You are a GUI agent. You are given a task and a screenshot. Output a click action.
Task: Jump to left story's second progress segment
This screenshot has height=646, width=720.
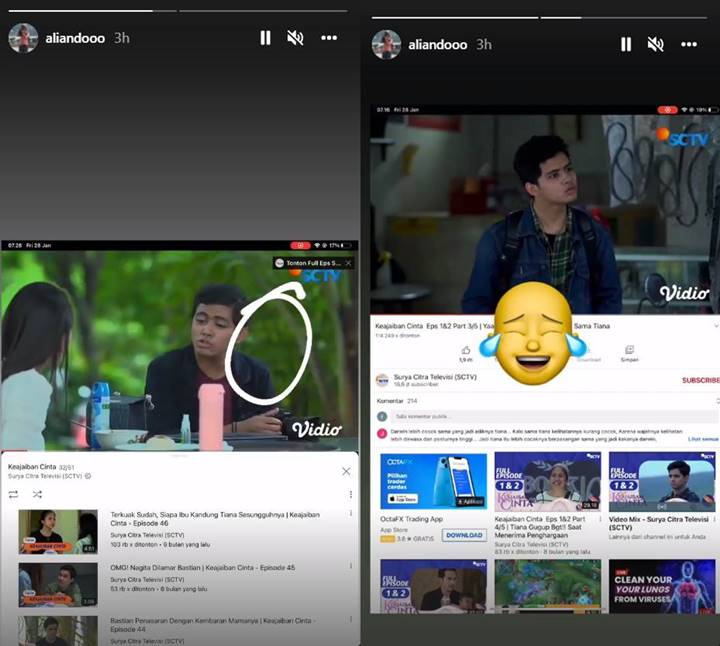click(263, 11)
